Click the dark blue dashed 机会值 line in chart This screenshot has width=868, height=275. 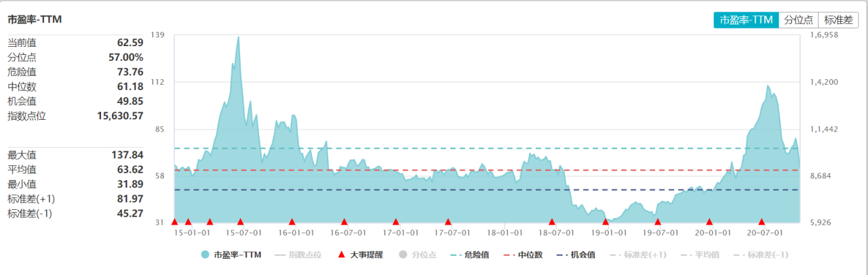click(488, 190)
